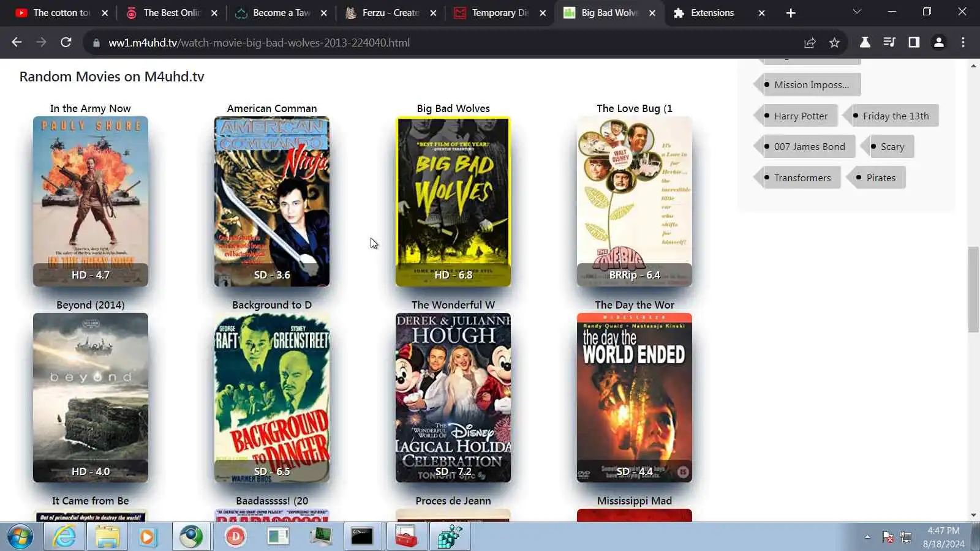Close the Big Bad Wolve tab
Viewport: 980px width, 551px height.
click(652, 13)
